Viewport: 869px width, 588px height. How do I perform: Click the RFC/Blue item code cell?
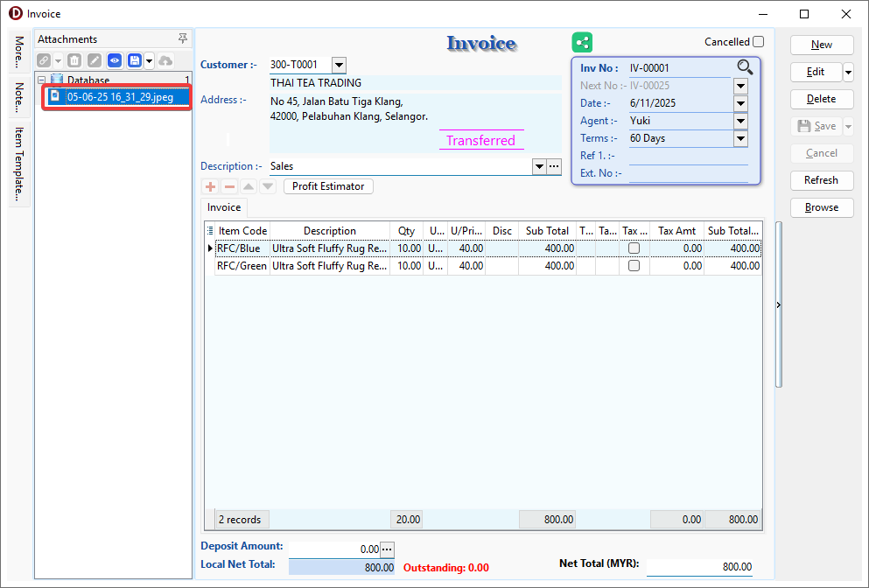(242, 248)
